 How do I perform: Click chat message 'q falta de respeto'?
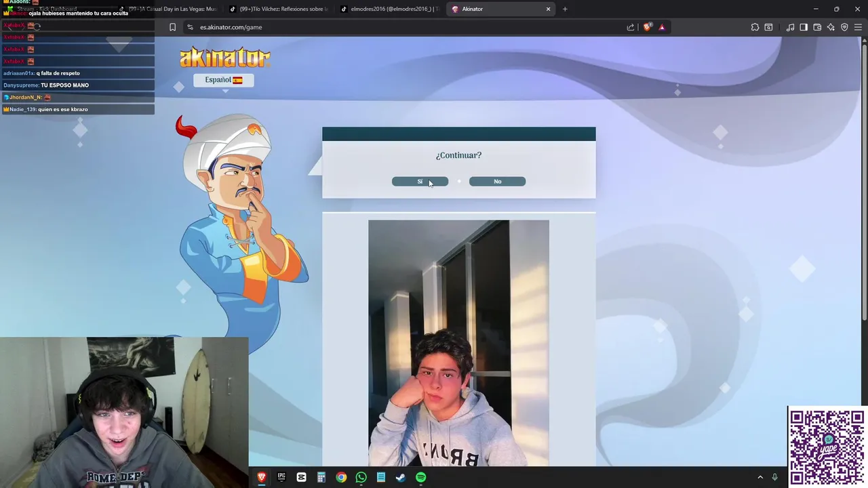coord(58,73)
